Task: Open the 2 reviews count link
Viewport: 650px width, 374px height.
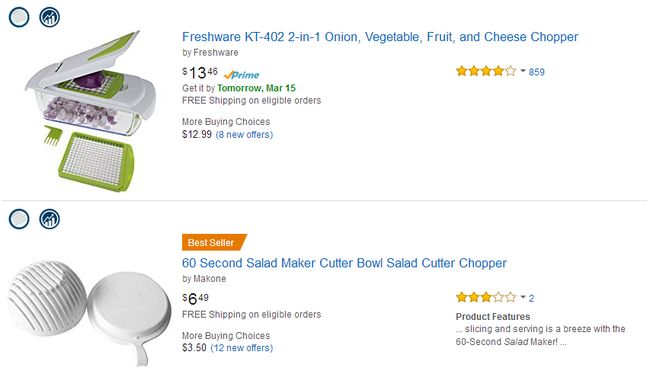Action: (x=531, y=298)
